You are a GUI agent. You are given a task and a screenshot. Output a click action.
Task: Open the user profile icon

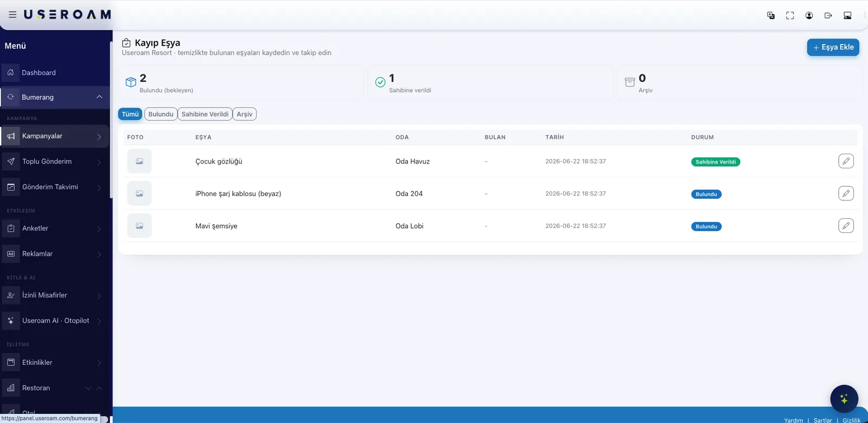[x=809, y=15]
